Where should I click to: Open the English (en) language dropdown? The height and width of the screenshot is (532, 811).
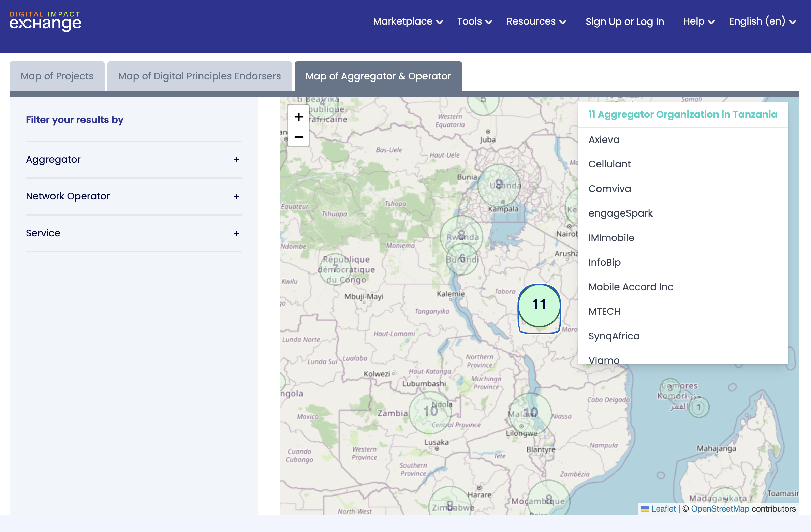(x=762, y=21)
